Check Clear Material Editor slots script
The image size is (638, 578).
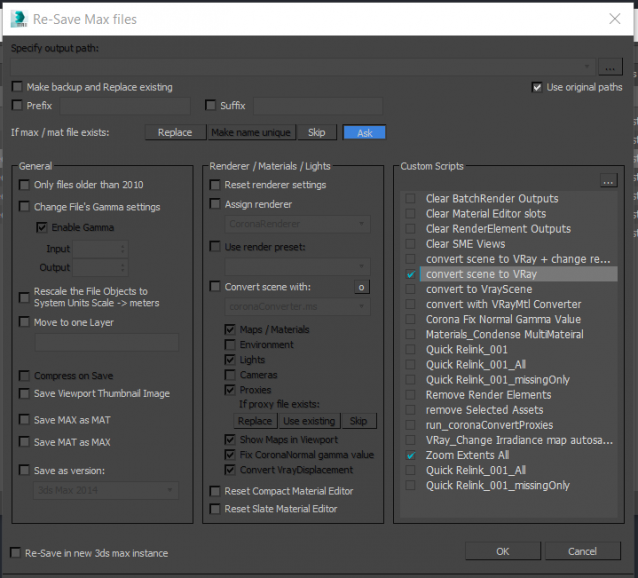click(x=411, y=214)
